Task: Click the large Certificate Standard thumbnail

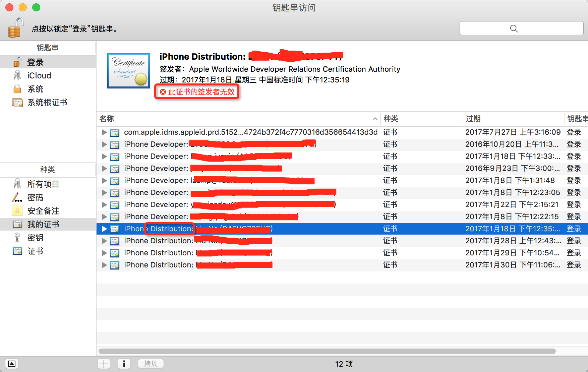Action: pyautogui.click(x=129, y=71)
